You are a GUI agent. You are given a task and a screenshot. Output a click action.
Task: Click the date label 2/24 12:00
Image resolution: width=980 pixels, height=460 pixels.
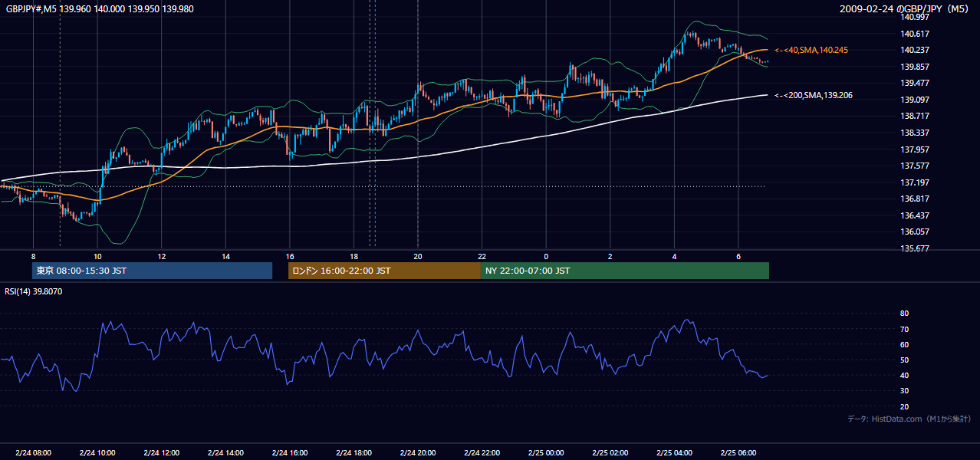[162, 453]
